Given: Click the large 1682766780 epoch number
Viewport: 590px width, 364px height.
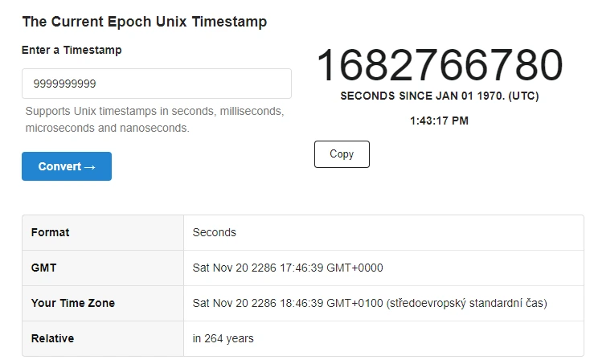Looking at the screenshot, I should coord(440,64).
